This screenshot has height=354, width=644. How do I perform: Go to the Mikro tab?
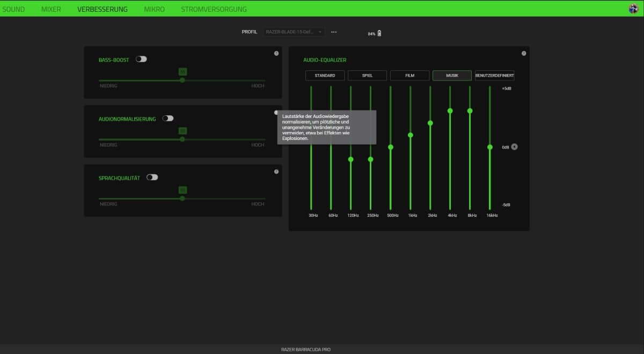tap(154, 9)
